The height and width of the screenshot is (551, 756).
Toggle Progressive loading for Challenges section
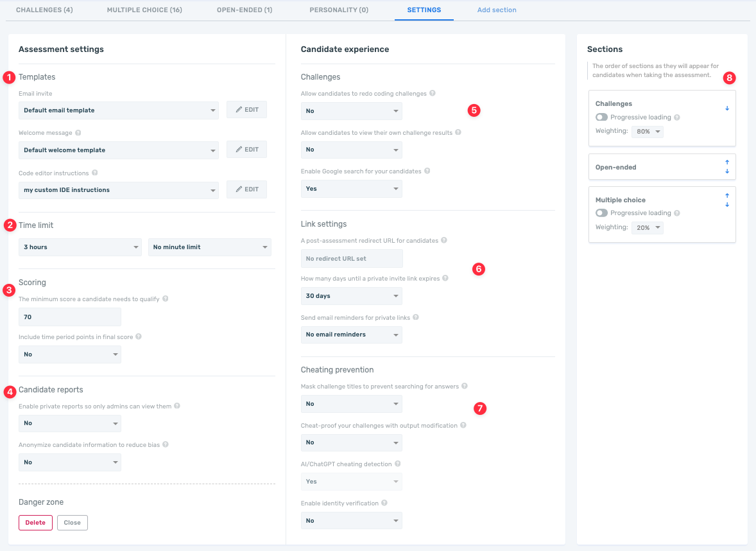(x=601, y=118)
